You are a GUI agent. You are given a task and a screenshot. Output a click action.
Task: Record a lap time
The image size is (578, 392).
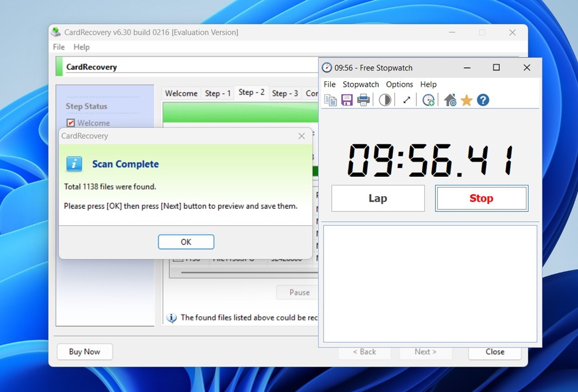click(x=378, y=198)
